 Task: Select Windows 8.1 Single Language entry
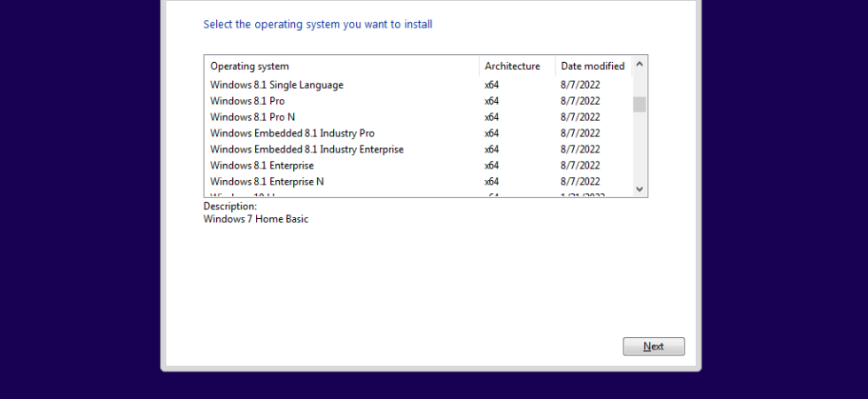coord(418,85)
